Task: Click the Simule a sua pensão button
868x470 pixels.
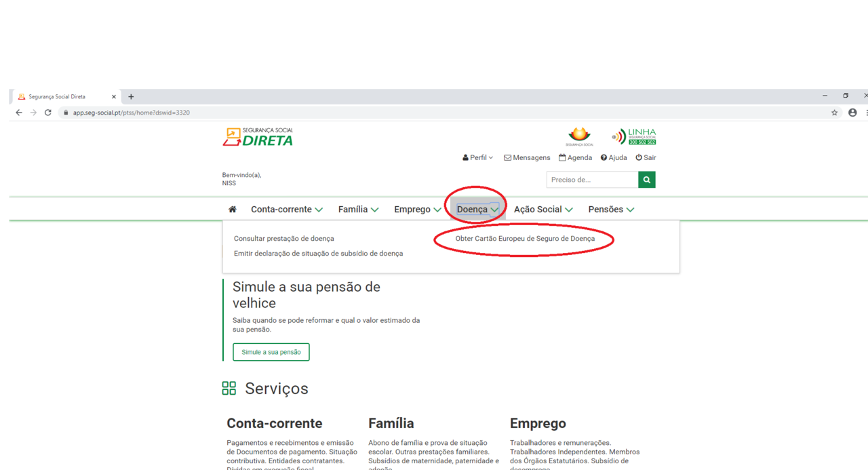Action: (x=271, y=352)
